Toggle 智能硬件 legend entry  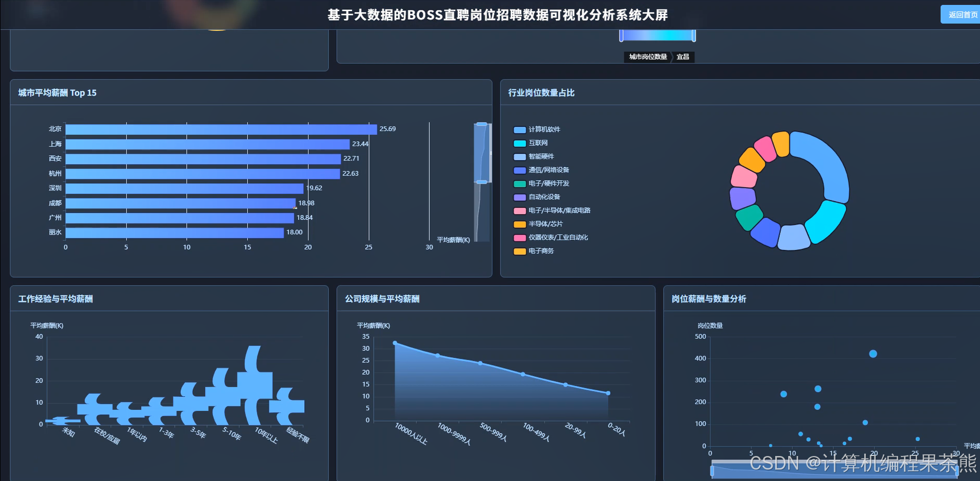click(534, 157)
